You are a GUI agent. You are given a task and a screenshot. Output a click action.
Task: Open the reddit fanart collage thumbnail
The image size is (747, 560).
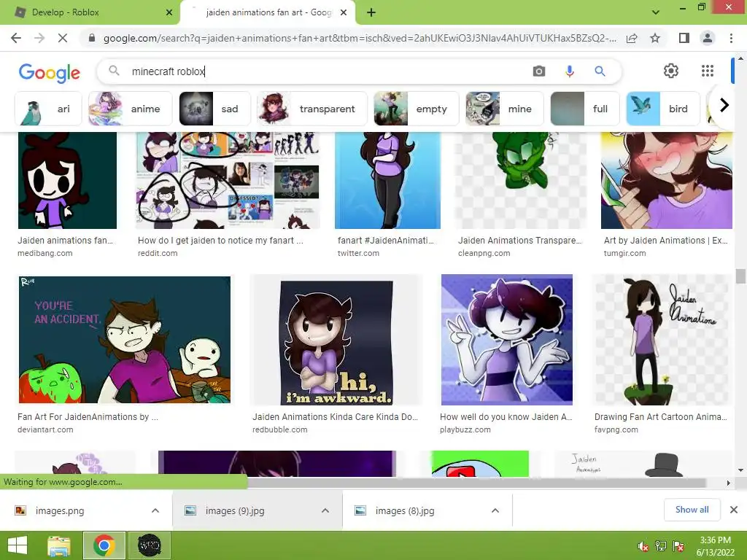228,181
